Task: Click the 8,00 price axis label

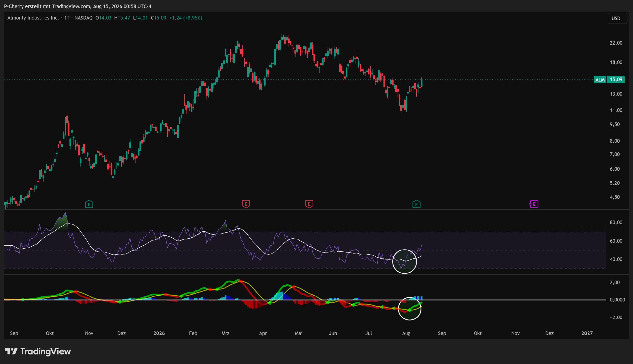Action: tap(615, 141)
